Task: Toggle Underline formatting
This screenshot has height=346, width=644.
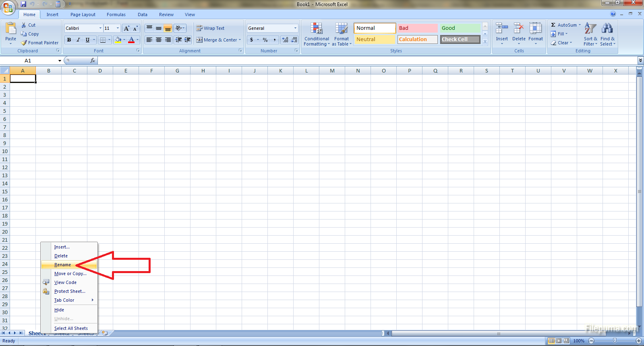Action: 87,40
